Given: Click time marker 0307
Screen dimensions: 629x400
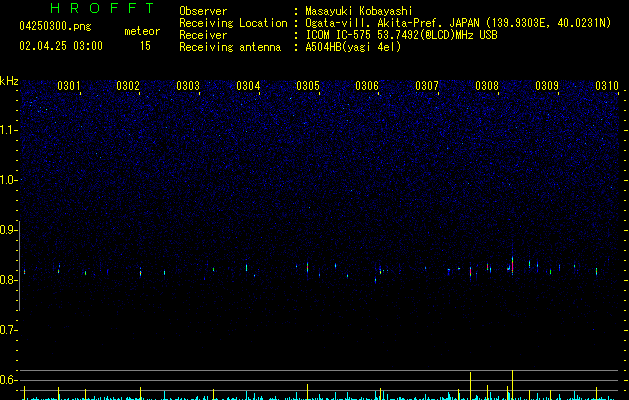Looking at the screenshot, I should tap(427, 86).
